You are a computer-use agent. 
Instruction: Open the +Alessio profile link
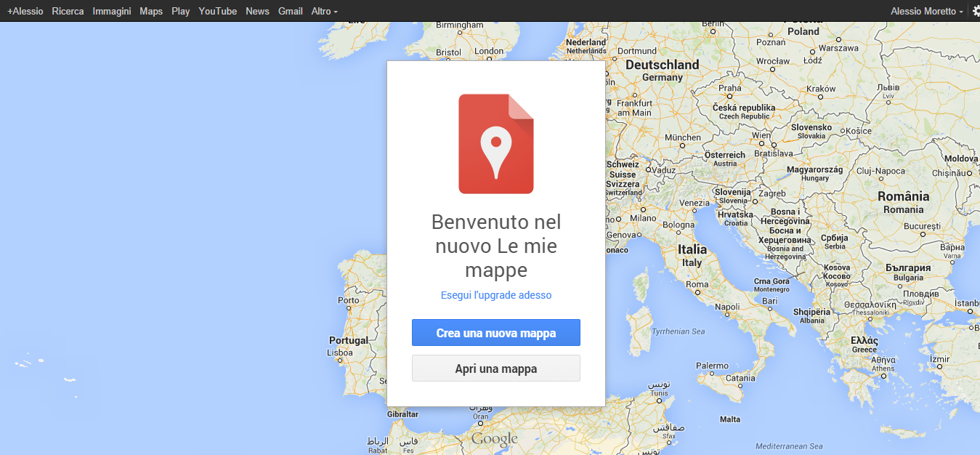tap(25, 11)
